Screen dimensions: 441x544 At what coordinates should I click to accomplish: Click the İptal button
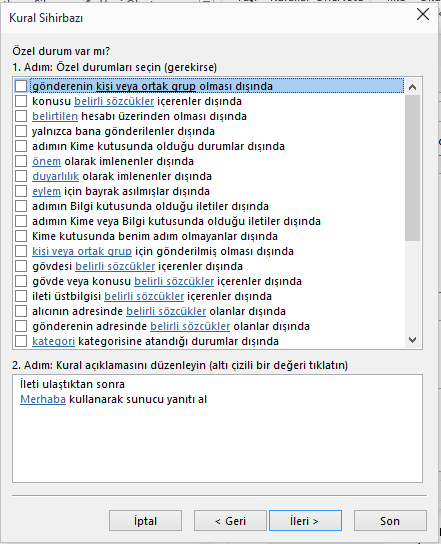(145, 521)
